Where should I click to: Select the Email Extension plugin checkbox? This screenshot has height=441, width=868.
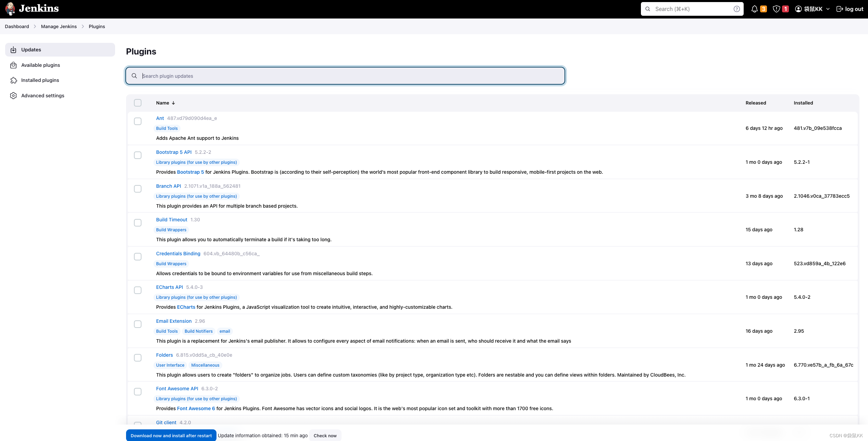(138, 324)
